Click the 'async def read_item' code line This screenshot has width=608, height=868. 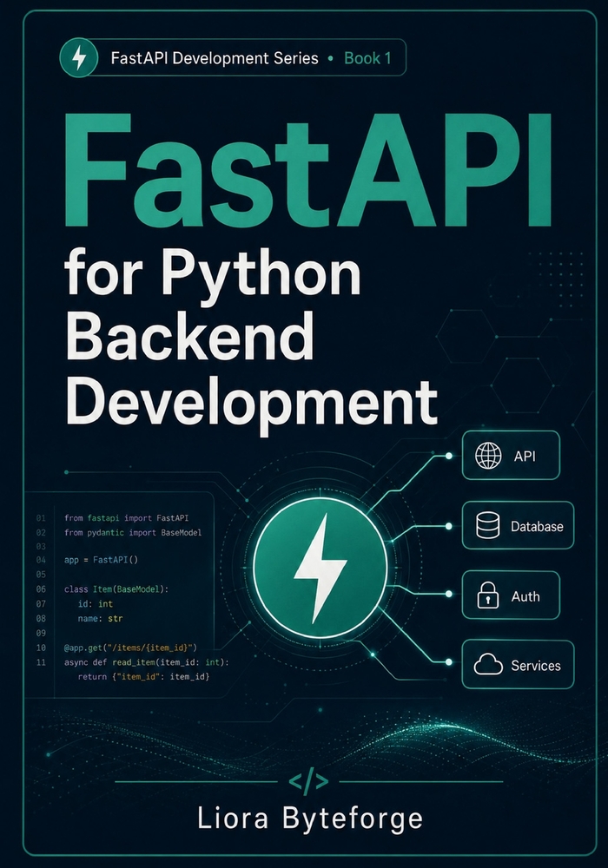tap(146, 662)
